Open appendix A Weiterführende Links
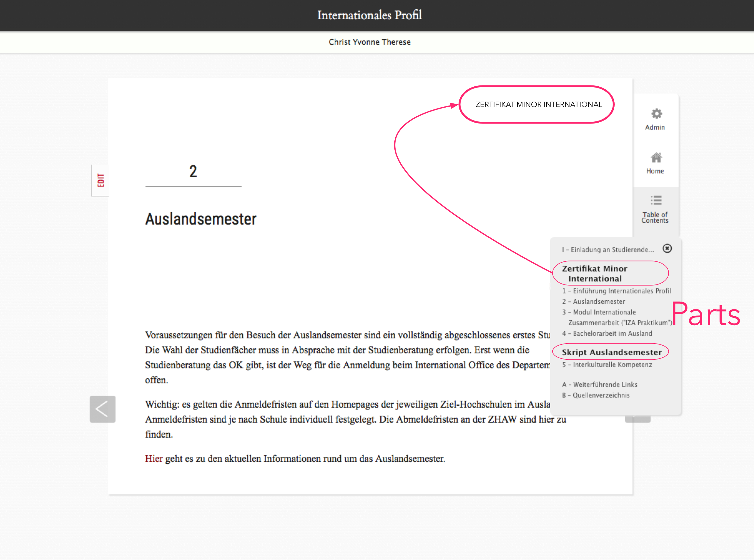The width and height of the screenshot is (754, 560). click(x=599, y=385)
